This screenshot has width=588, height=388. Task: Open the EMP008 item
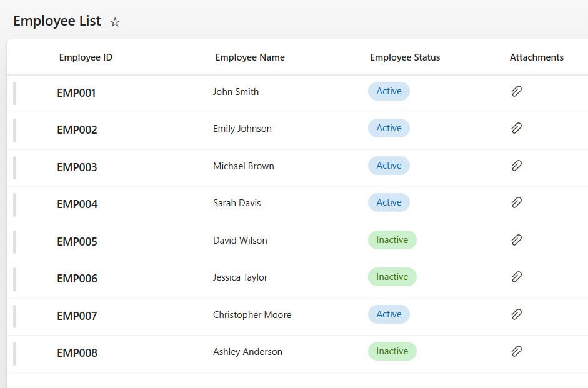pos(77,353)
